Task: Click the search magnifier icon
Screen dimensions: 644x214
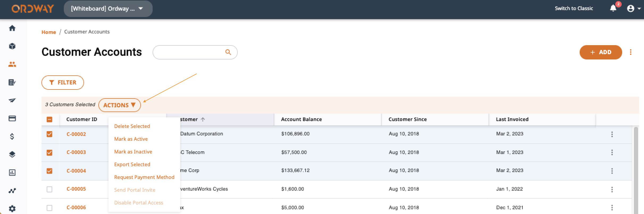Action: (x=228, y=52)
